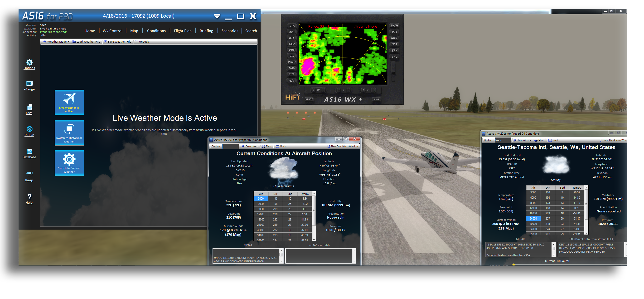Open Options in the AS16 sidebar

point(29,64)
